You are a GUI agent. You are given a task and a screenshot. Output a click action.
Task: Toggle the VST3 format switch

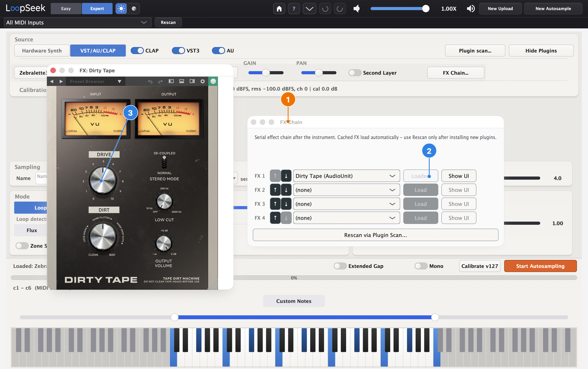coord(178,51)
